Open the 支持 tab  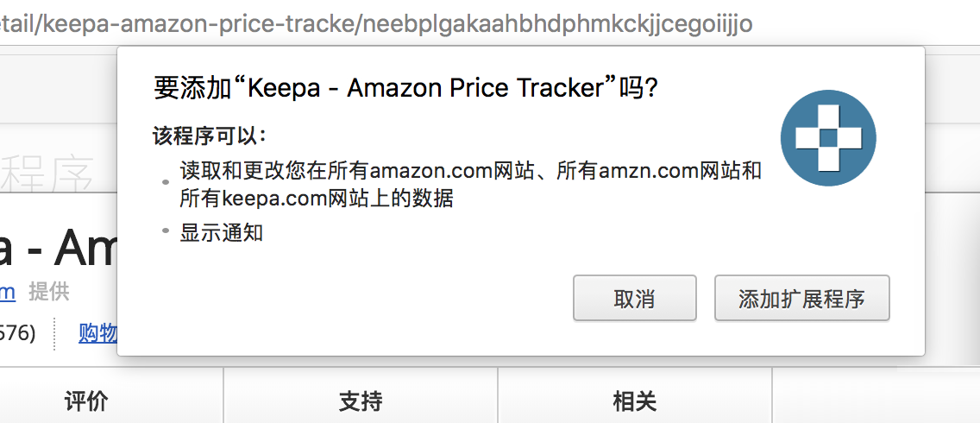point(361,401)
